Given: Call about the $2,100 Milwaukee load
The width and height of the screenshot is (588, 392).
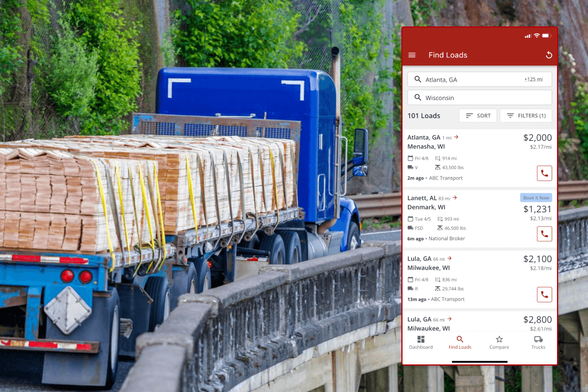Looking at the screenshot, I should coord(544,294).
